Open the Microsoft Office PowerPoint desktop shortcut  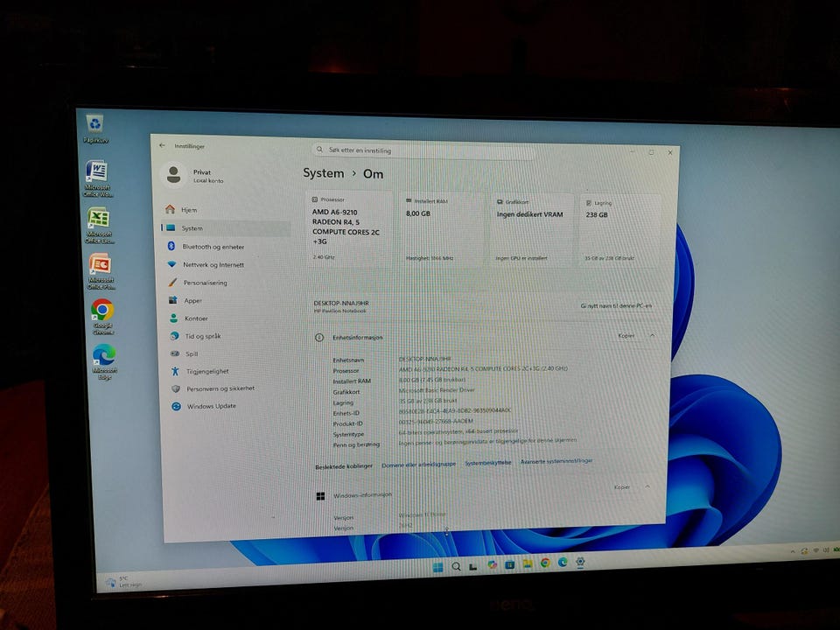(101, 271)
